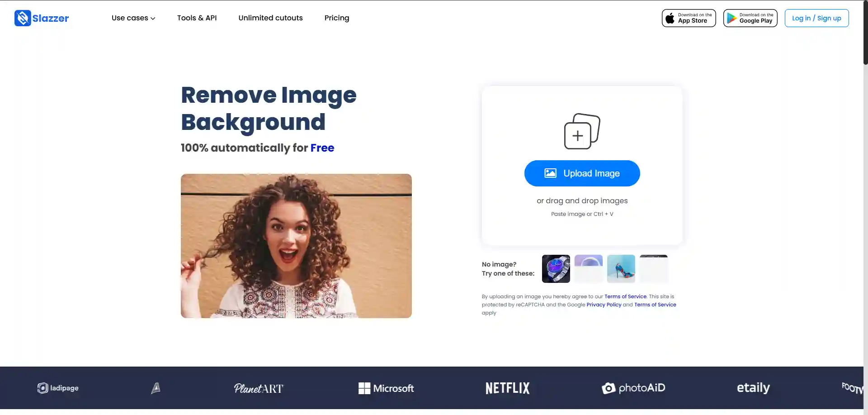Click the ladipage partner logo
This screenshot has width=868, height=415.
click(57, 388)
